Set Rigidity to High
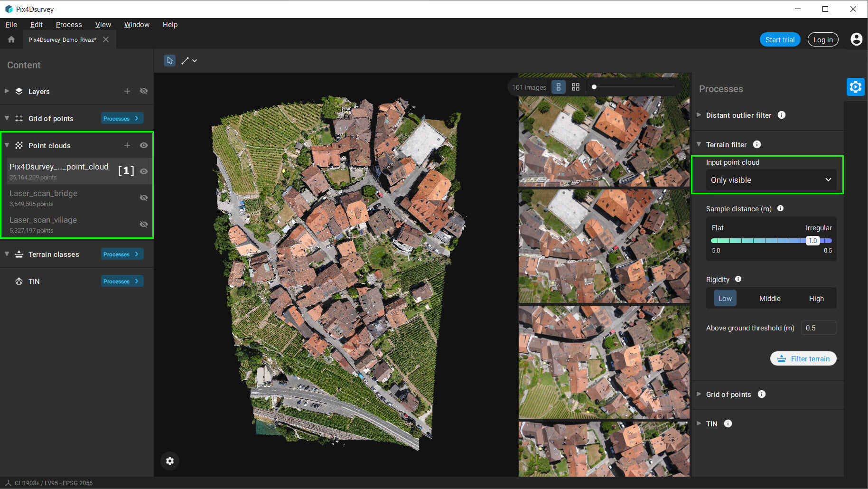 [x=816, y=298]
